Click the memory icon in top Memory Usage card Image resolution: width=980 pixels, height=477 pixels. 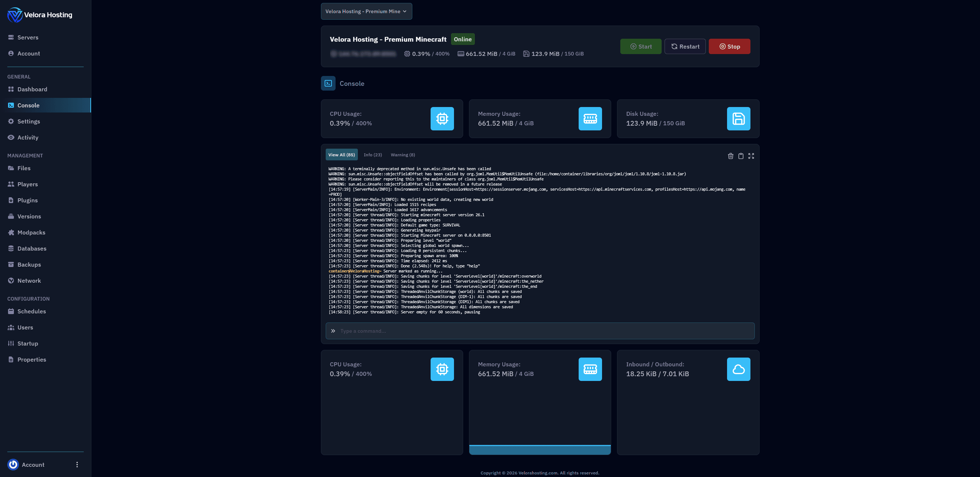(590, 119)
